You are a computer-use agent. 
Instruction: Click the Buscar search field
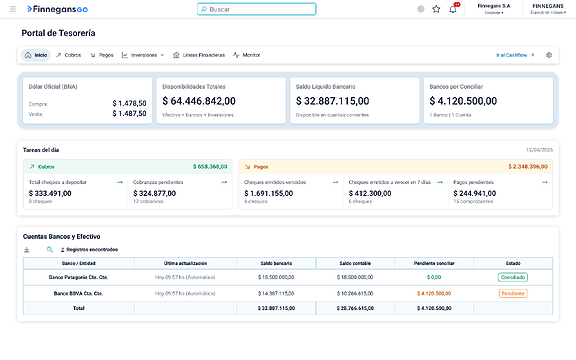coord(256,9)
